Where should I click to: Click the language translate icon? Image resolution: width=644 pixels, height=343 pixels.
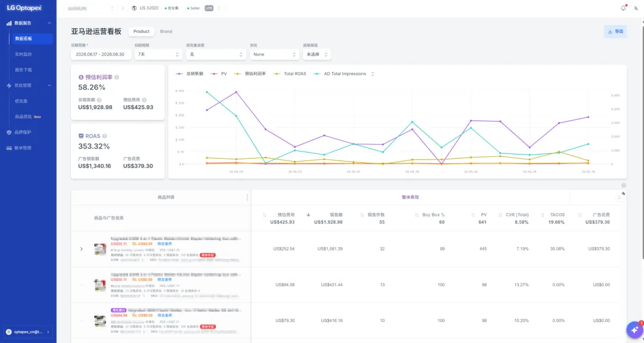pos(636,8)
